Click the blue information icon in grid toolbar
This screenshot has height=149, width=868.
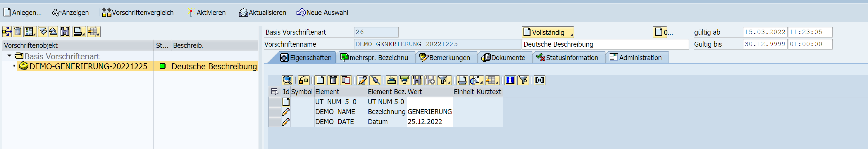pyautogui.click(x=510, y=80)
